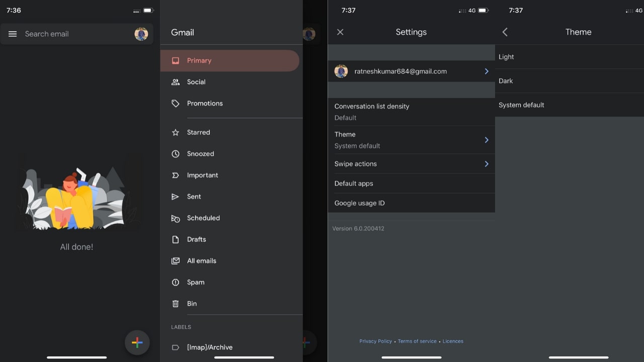Open the Scheduled folder label
The width and height of the screenshot is (644, 362).
point(203,218)
